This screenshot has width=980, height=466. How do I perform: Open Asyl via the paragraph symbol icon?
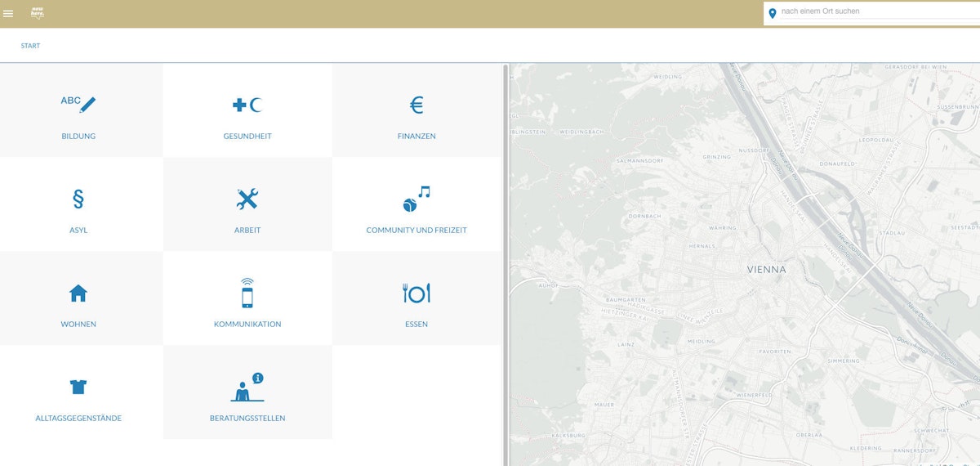[x=78, y=199]
